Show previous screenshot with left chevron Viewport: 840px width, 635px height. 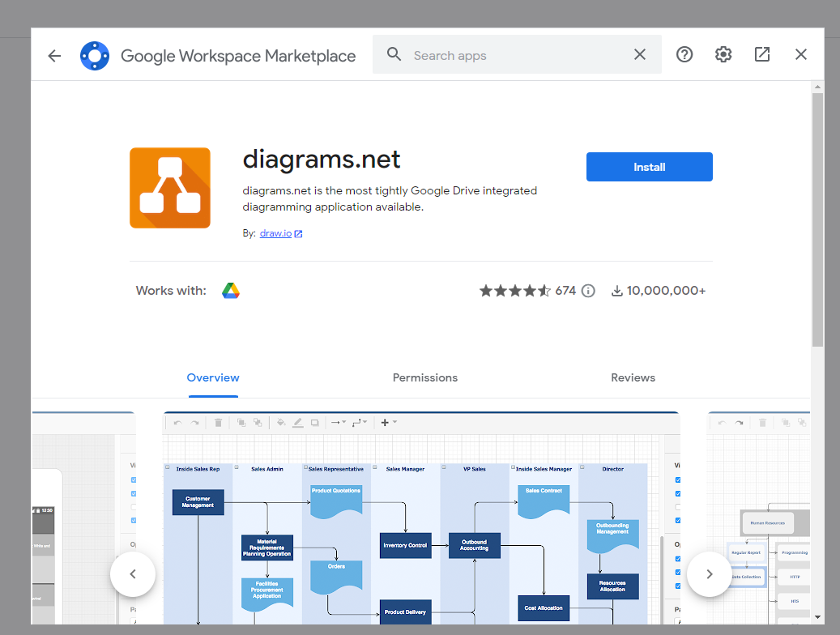tap(133, 574)
